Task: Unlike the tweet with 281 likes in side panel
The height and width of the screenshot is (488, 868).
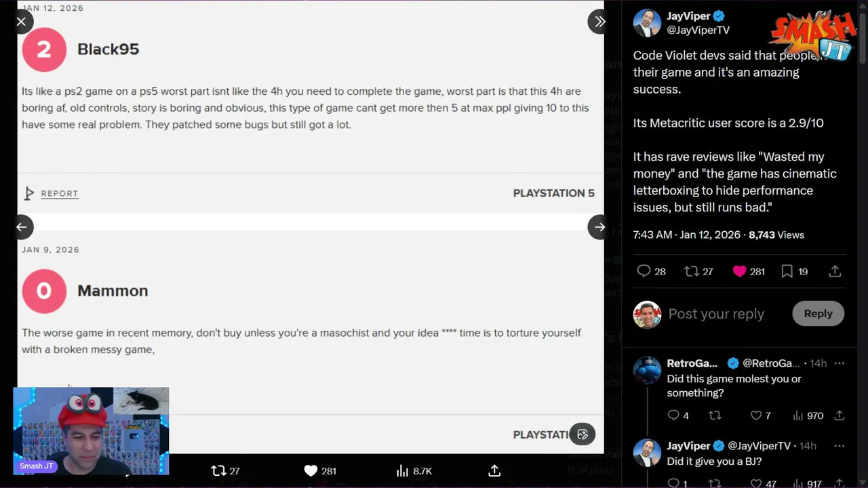Action: [x=740, y=271]
